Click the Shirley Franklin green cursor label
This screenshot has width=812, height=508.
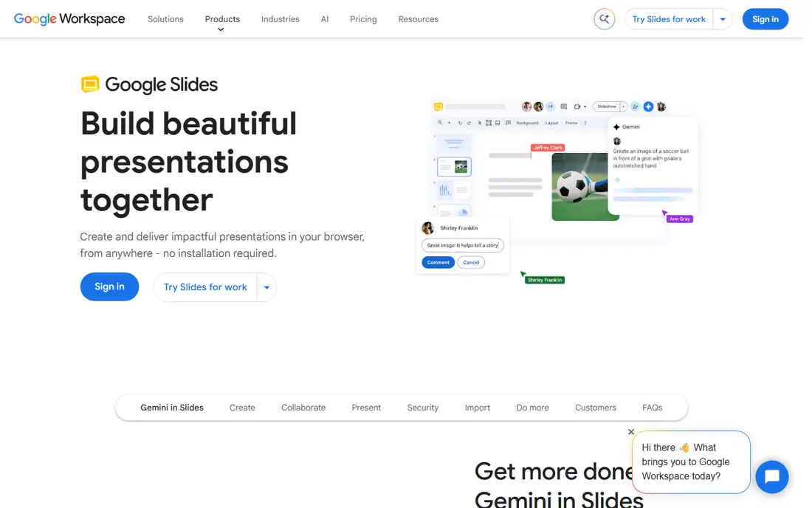coord(545,280)
